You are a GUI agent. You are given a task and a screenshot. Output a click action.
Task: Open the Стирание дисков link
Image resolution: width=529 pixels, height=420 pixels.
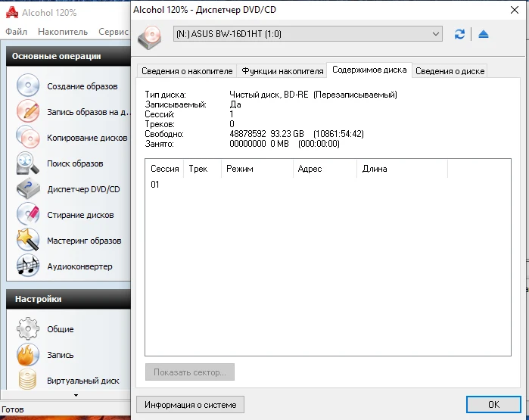pos(80,215)
